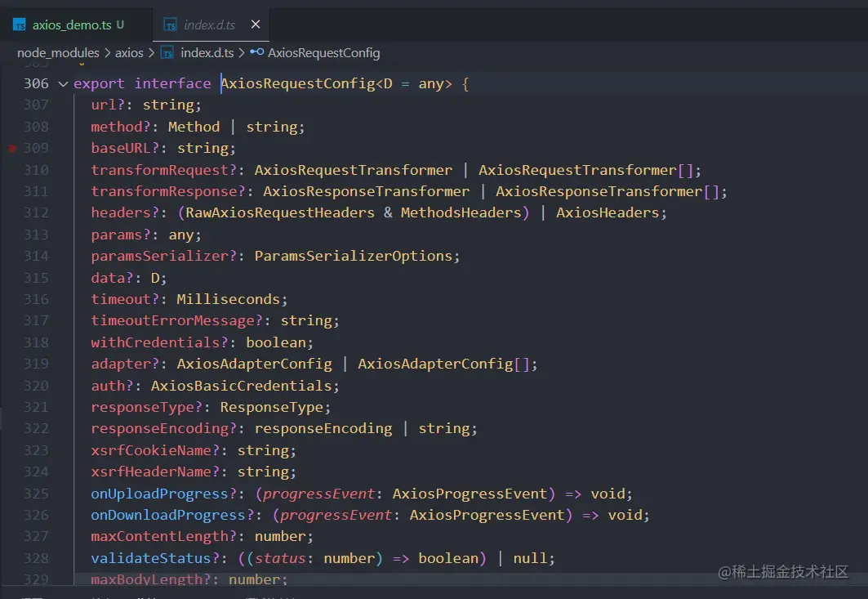868x599 pixels.
Task: Click the 'url?' property
Action: pos(108,105)
